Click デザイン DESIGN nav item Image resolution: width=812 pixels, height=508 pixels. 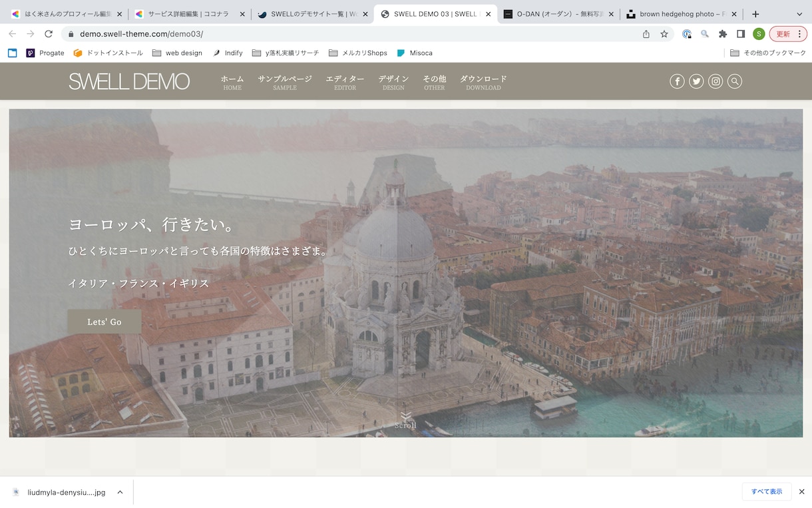(393, 83)
